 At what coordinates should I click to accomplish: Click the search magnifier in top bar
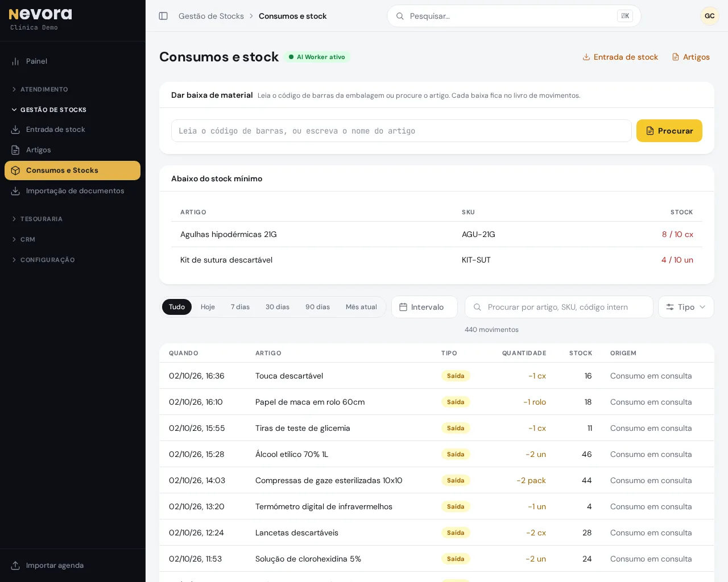pyautogui.click(x=400, y=16)
